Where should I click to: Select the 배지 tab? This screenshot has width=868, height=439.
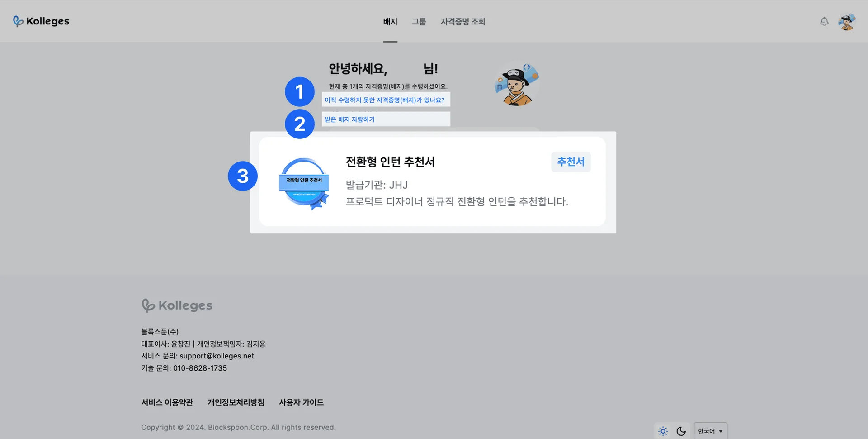click(x=390, y=22)
